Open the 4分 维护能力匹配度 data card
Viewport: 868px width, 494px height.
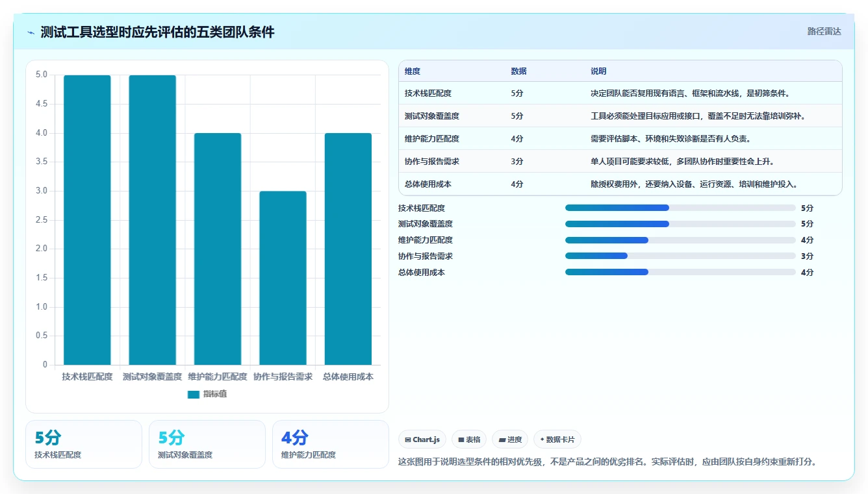(331, 444)
